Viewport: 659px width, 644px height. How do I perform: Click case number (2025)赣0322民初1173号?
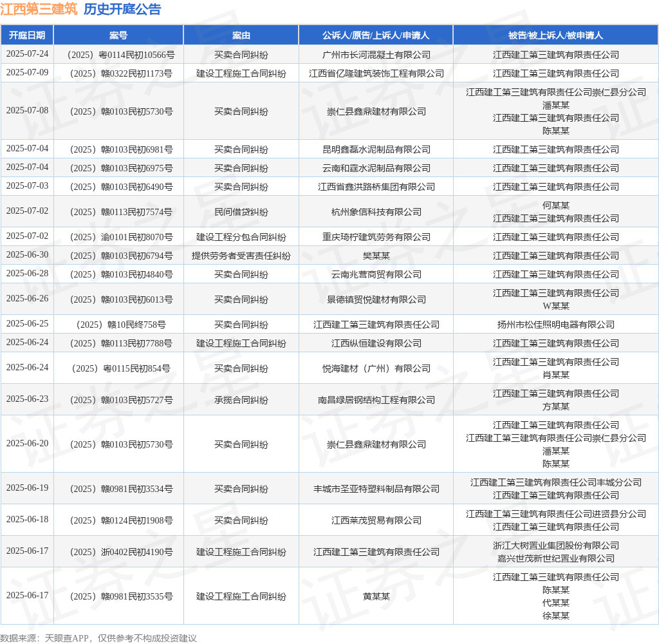click(x=118, y=73)
